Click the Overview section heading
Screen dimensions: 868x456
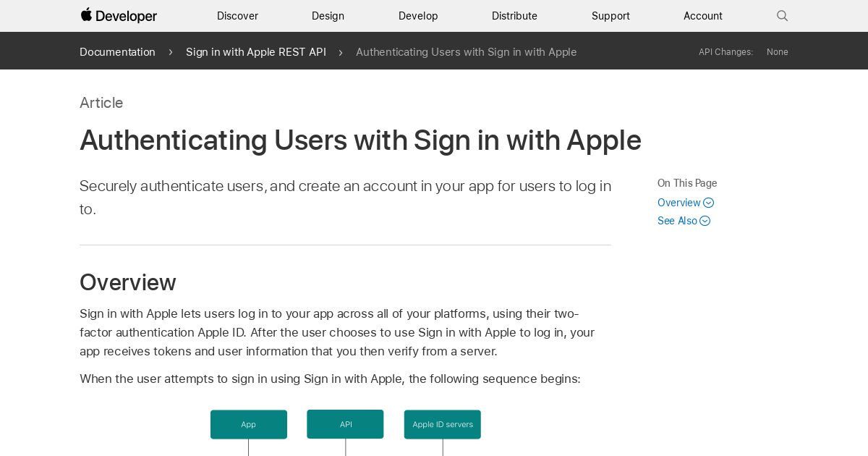[x=128, y=282]
